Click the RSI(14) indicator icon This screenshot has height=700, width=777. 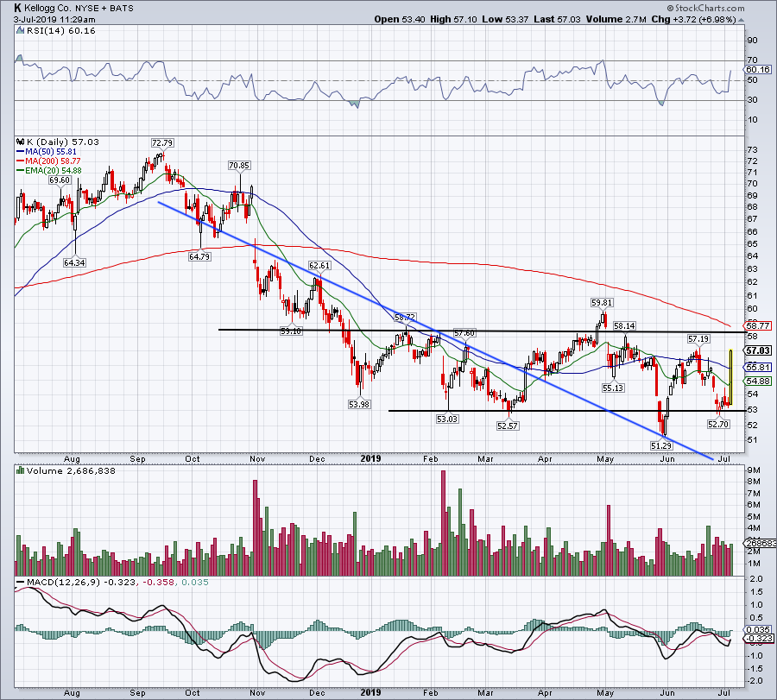20,31
